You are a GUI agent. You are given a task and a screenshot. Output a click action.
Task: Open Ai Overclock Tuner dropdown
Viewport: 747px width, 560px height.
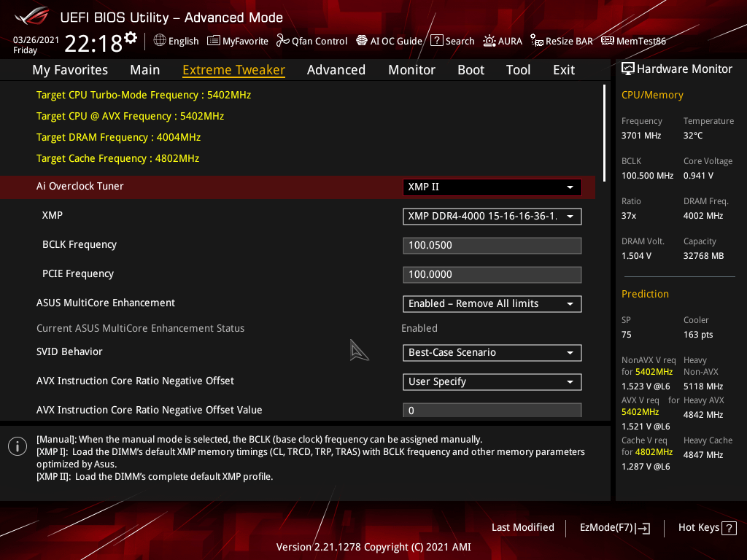(x=492, y=187)
